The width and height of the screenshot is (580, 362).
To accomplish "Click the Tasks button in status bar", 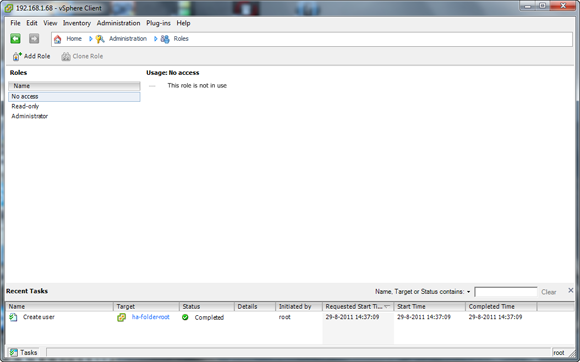I will [x=24, y=352].
